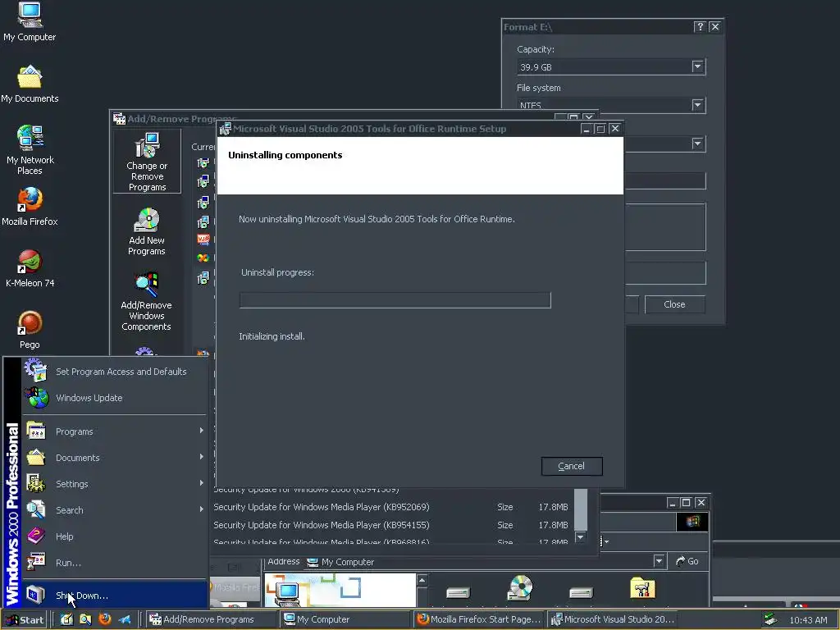840x630 pixels.
Task: Select the colorful butterfly program icon in list
Action: [203, 258]
